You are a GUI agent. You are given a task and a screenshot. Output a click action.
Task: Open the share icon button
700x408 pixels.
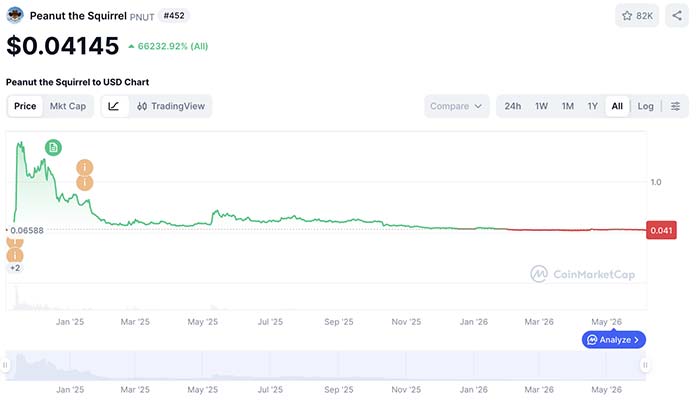click(x=677, y=16)
